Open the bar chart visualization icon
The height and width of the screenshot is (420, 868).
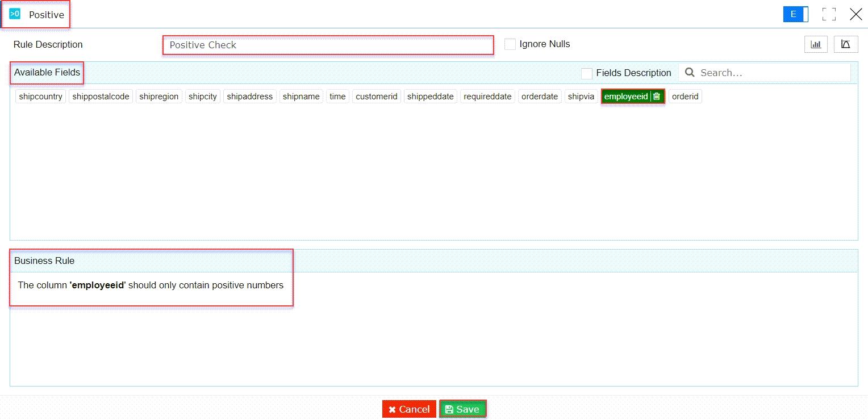816,44
